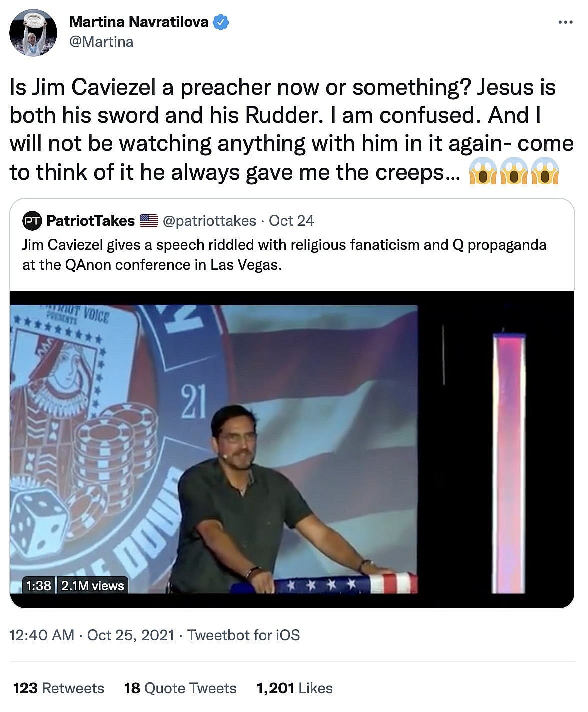Click the PatriotTakes account name

click(x=90, y=221)
